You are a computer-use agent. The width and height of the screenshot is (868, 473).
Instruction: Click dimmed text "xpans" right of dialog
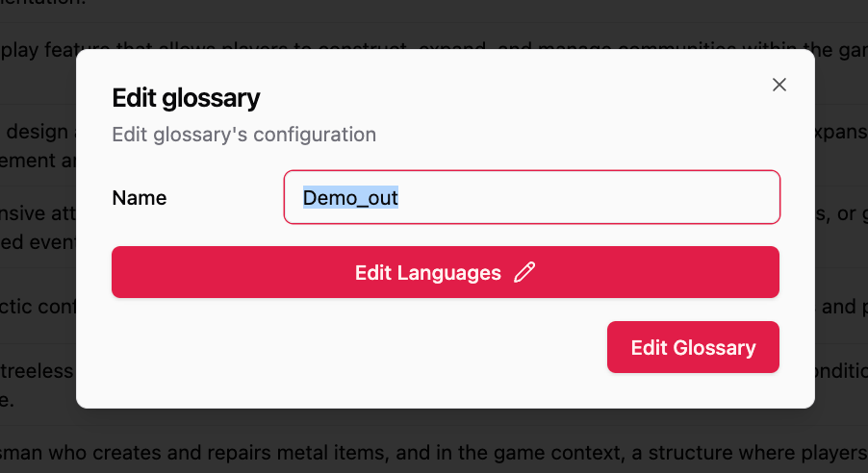click(x=841, y=132)
